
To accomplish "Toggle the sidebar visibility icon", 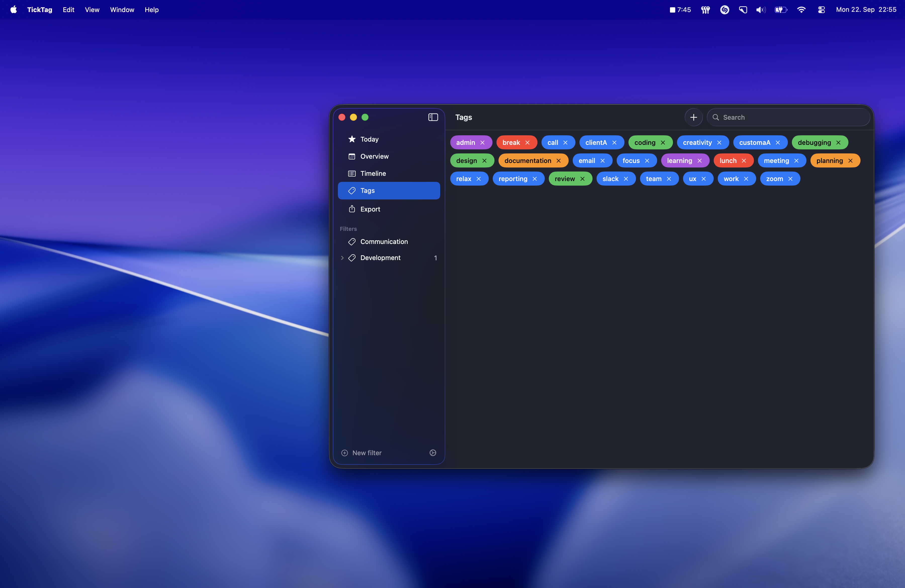I will pos(433,117).
